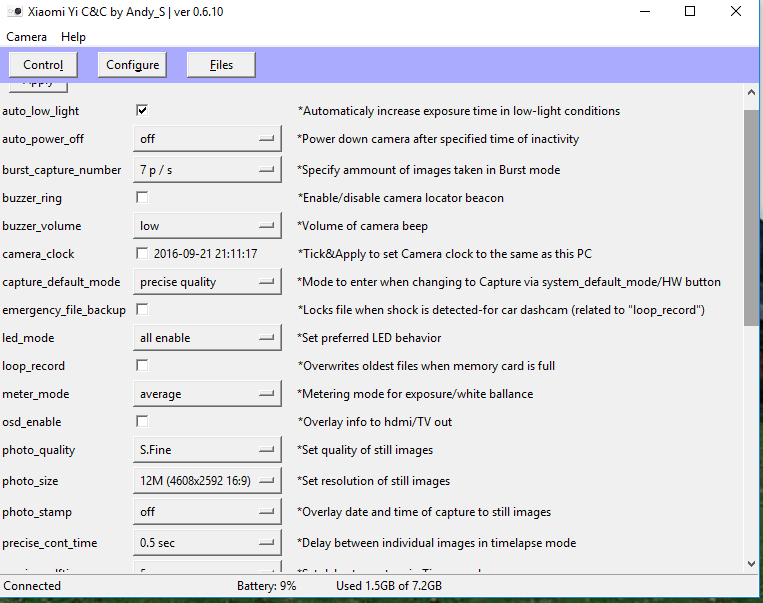Open the led_mode dropdown
The width and height of the screenshot is (763, 603).
click(x=207, y=338)
